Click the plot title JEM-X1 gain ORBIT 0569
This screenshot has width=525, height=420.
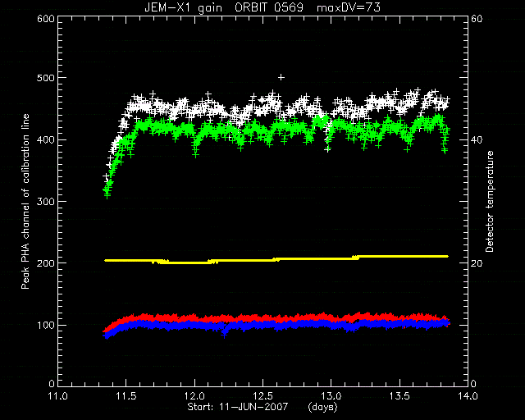pyautogui.click(x=224, y=7)
